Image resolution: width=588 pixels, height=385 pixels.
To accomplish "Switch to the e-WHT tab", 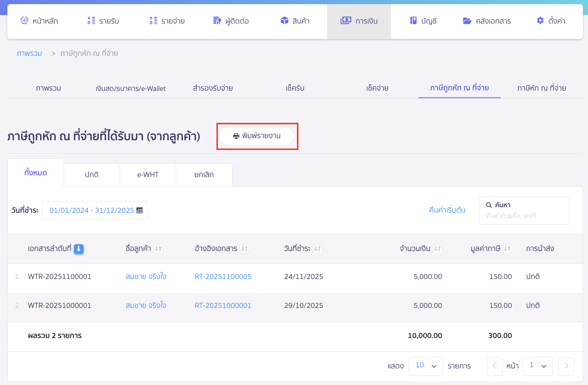I will 148,175.
